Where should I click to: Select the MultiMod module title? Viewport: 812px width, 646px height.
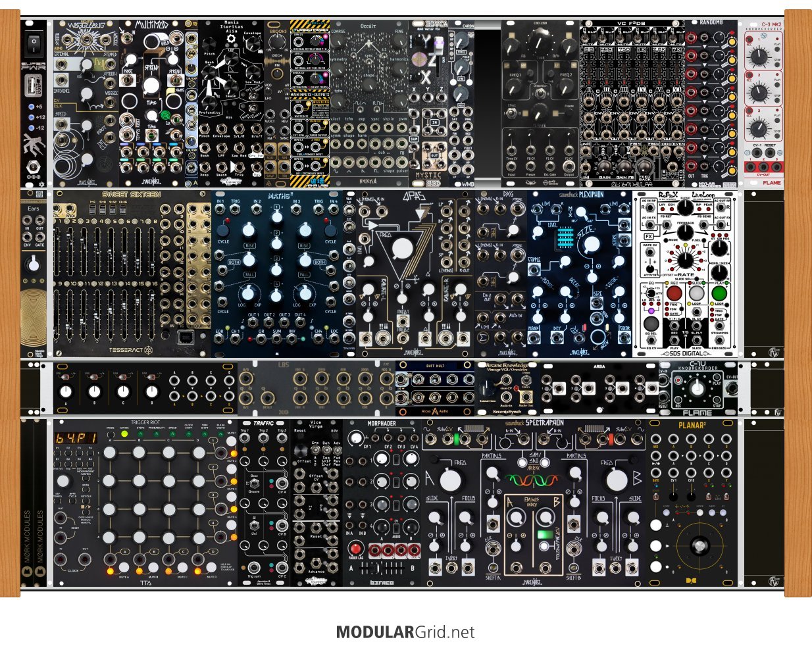tap(153, 25)
